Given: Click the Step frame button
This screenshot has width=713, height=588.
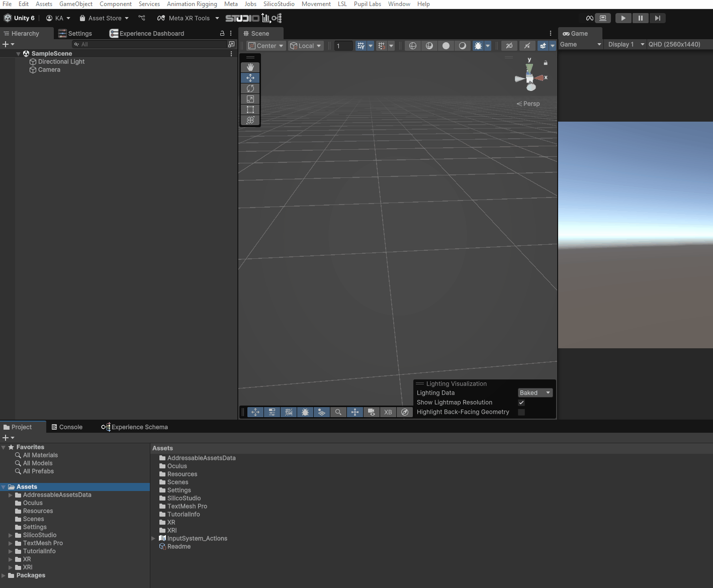Looking at the screenshot, I should (x=657, y=18).
